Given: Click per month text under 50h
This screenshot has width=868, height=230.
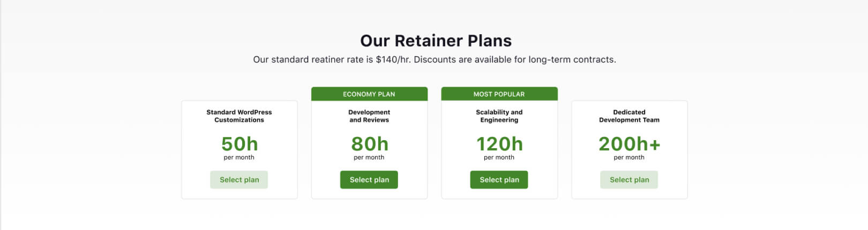Looking at the screenshot, I should click(x=239, y=157).
